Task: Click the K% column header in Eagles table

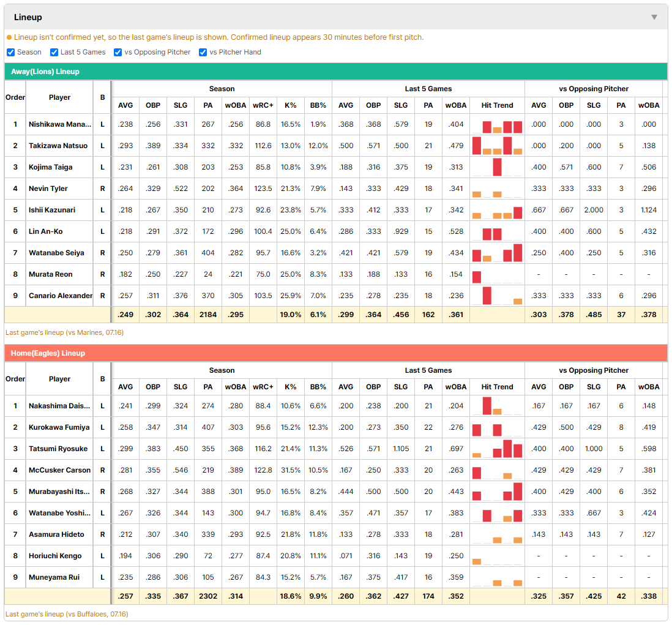Action: click(290, 387)
